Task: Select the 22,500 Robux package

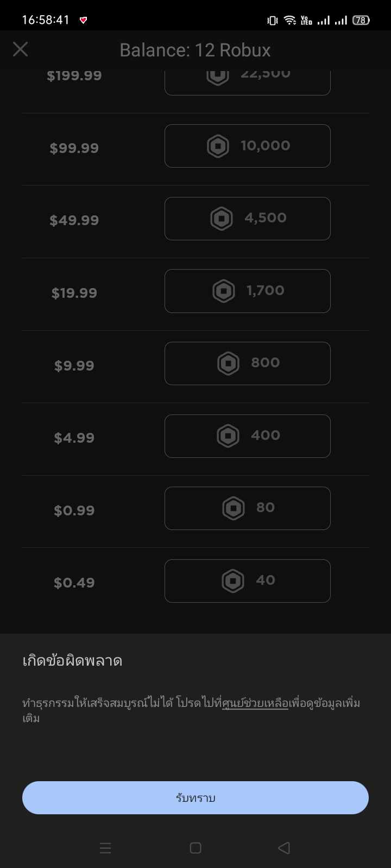Action: tap(248, 81)
